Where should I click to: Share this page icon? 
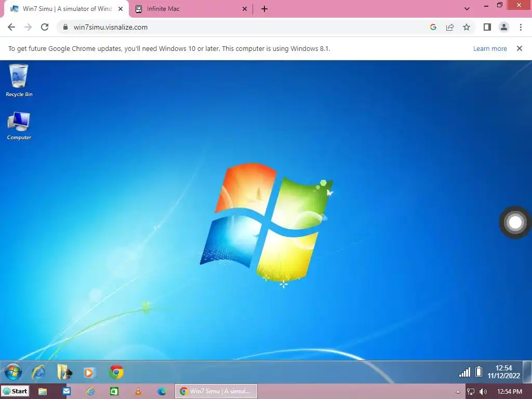(450, 27)
